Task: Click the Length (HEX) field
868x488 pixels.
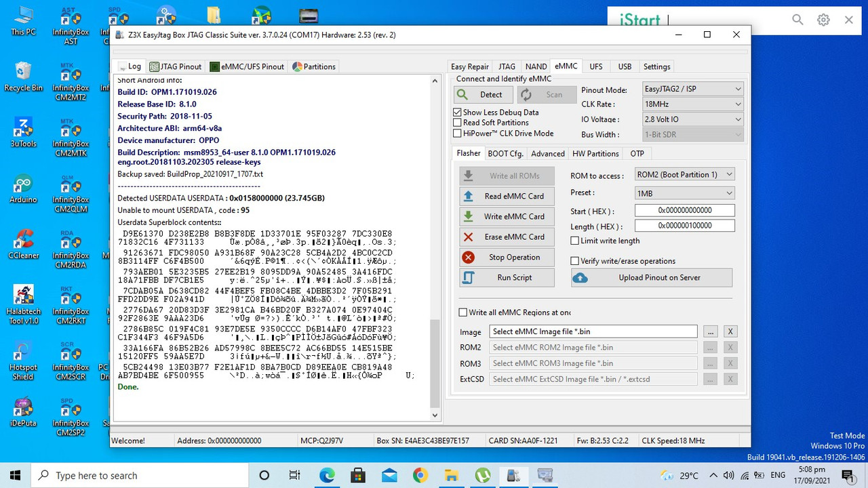Action: (x=685, y=226)
